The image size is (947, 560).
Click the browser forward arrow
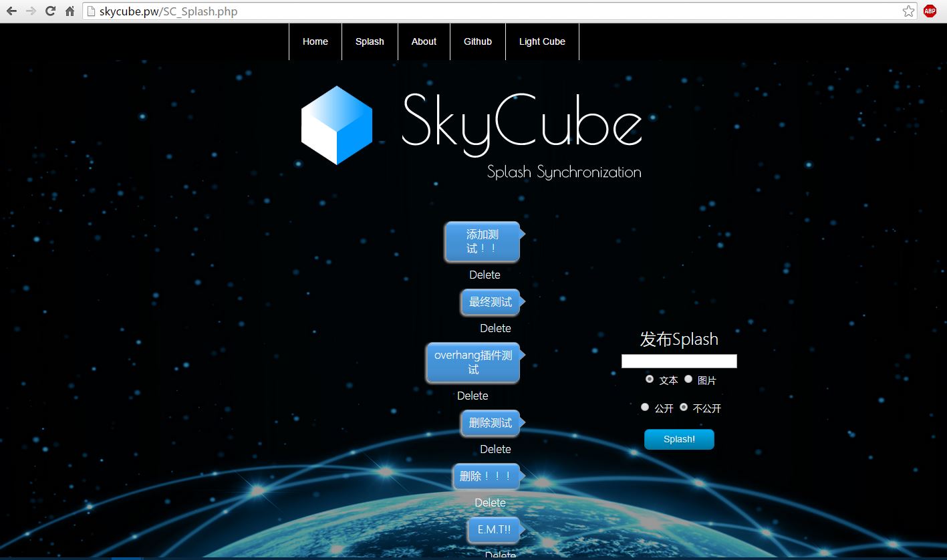pyautogui.click(x=31, y=11)
